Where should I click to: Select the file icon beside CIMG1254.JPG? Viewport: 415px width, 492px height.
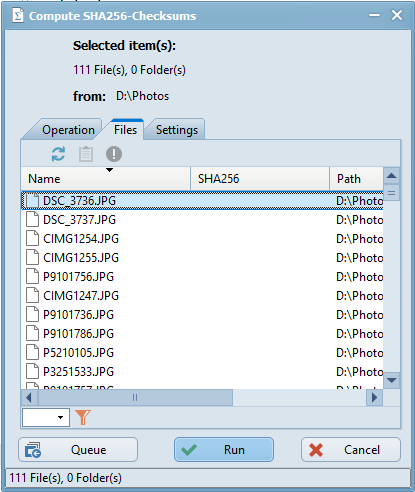pyautogui.click(x=33, y=239)
